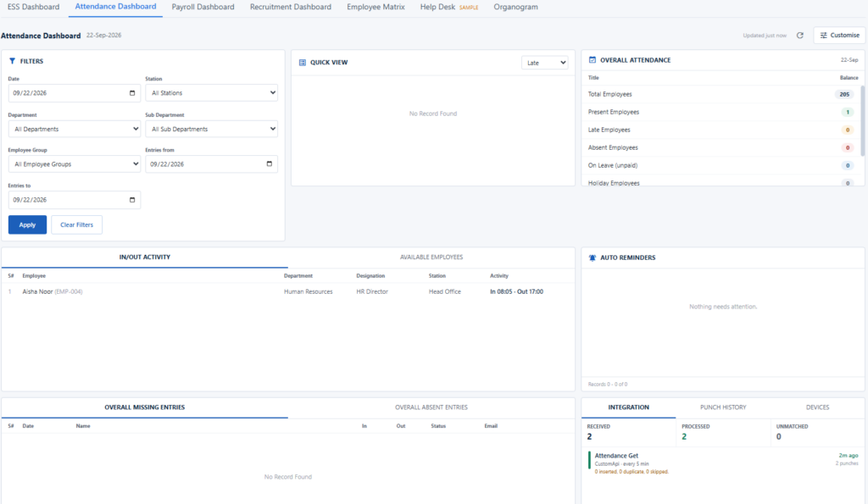Go to Recruitment Dashboard tab
The width and height of the screenshot is (868, 504).
pyautogui.click(x=291, y=7)
